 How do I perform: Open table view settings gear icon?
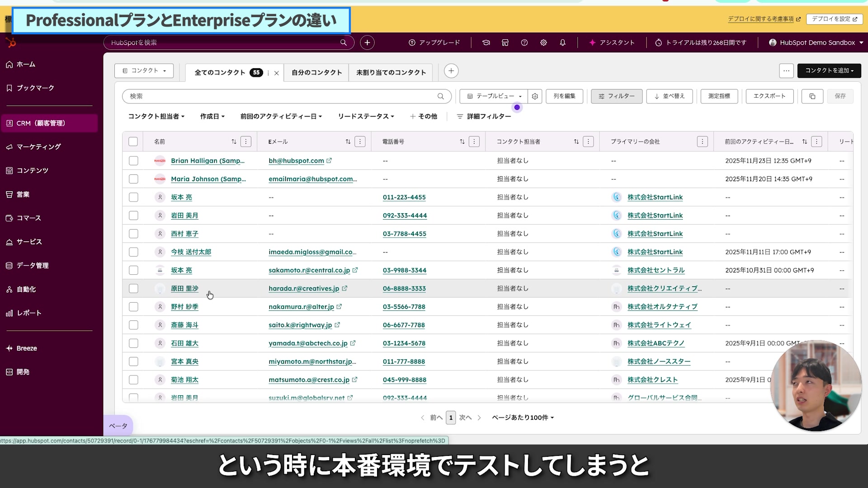[535, 96]
